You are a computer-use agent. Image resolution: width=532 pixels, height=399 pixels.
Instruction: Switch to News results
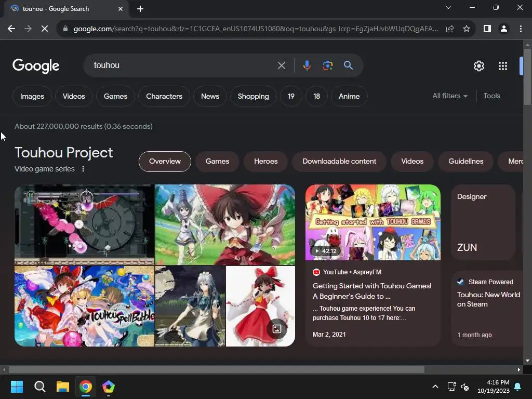(x=210, y=96)
